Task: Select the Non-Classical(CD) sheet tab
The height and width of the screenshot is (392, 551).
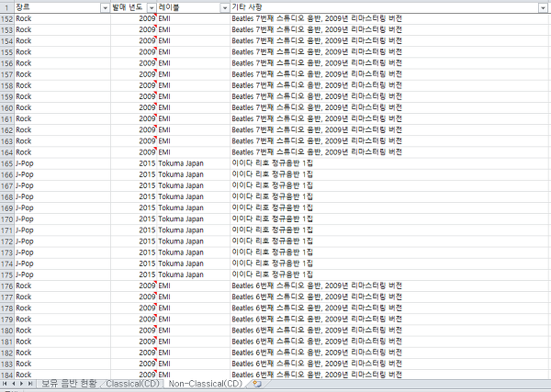Action: coord(206,384)
